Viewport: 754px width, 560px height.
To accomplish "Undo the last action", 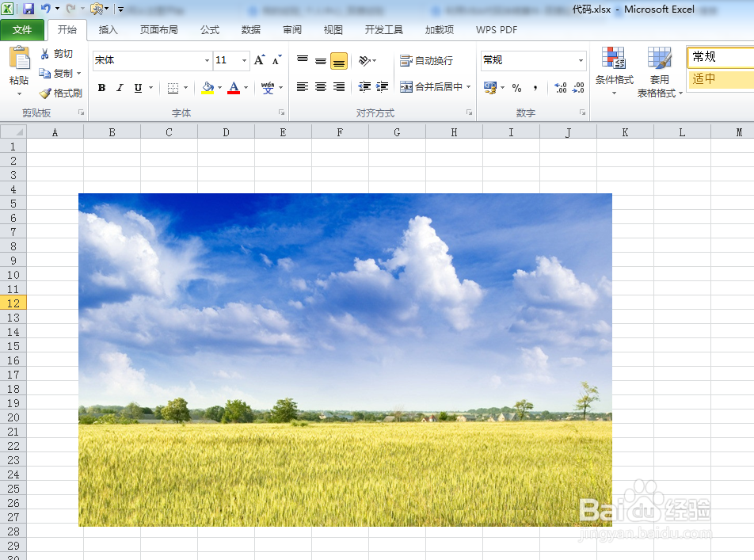I will (46, 8).
